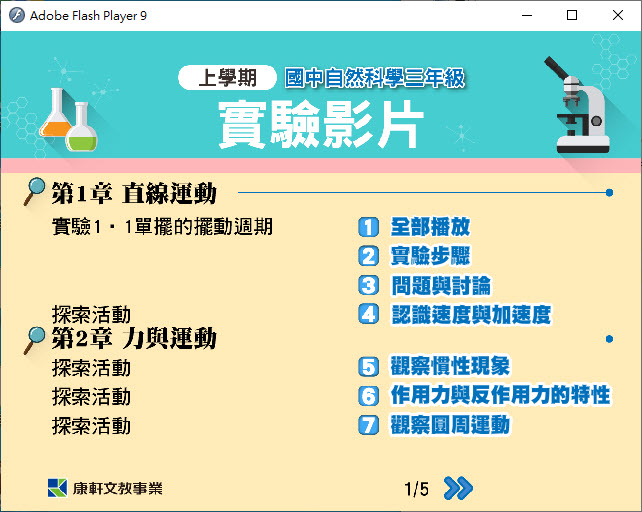The height and width of the screenshot is (512, 642).
Task: Select 作用力與反作用力的特性 activity
Action: [x=500, y=396]
